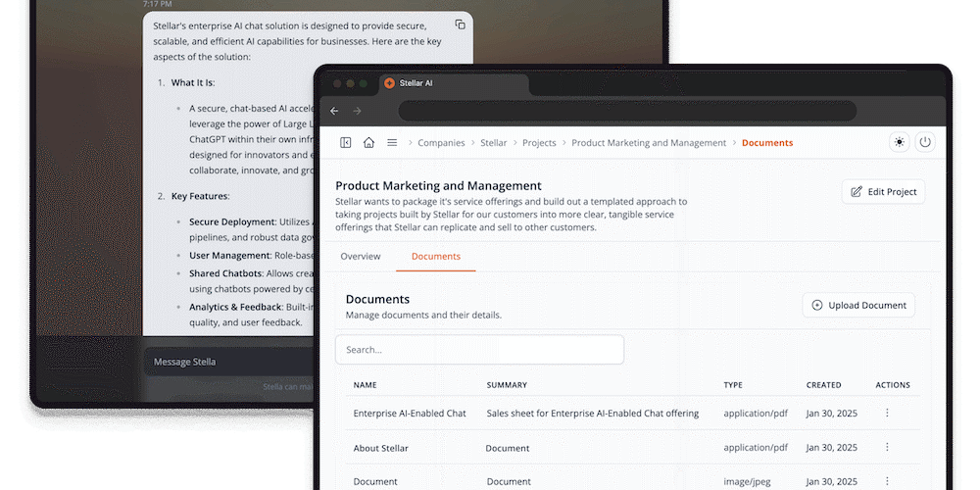
Task: Sort by SUMMARY column header
Action: coord(507,385)
